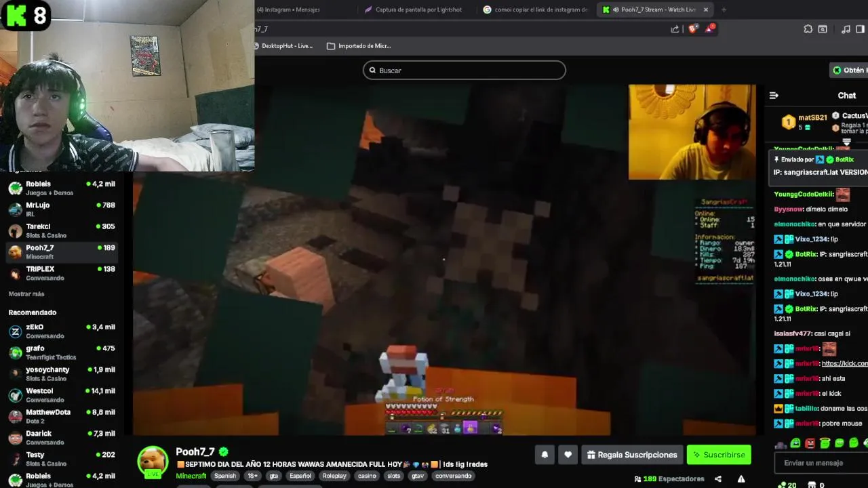
Task: Click the matSB21 top gifter name
Action: [x=812, y=118]
